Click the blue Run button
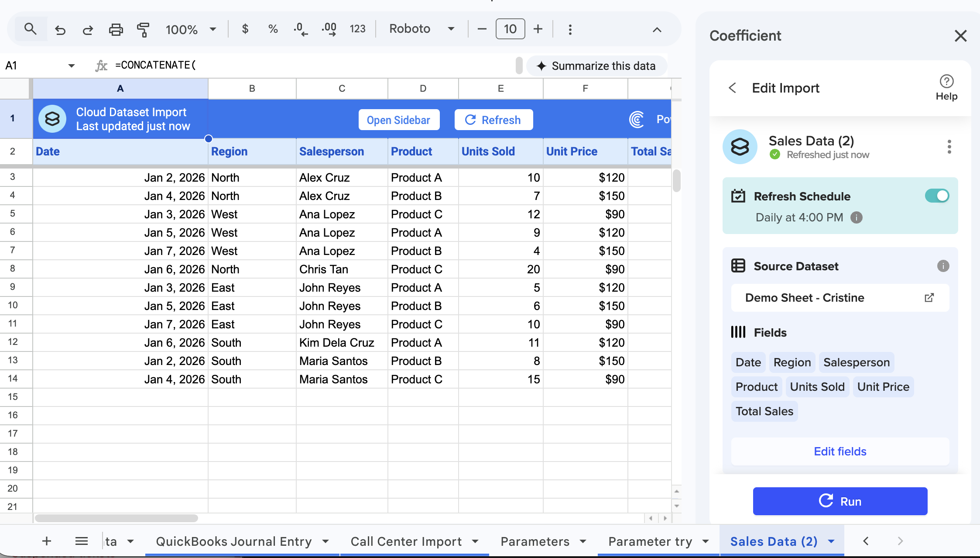The height and width of the screenshot is (558, 980). 840,501
